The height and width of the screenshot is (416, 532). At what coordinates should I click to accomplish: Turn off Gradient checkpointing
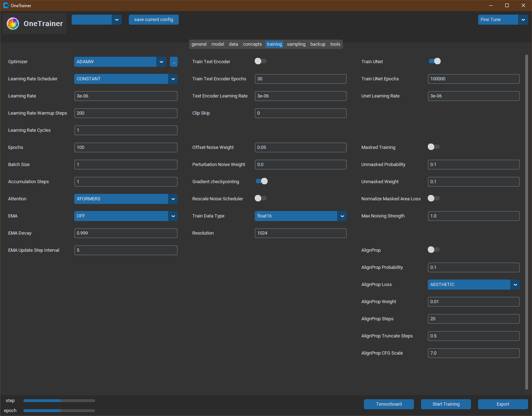[261, 181]
